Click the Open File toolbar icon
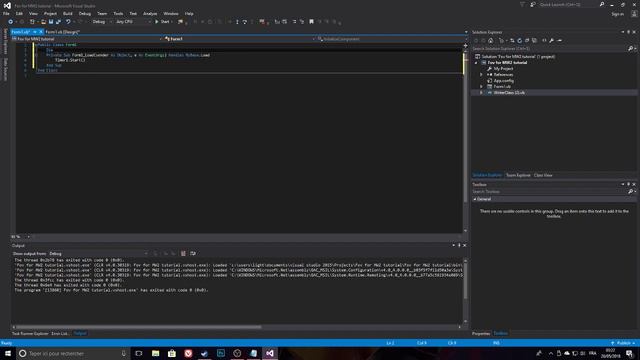 [x=43, y=22]
